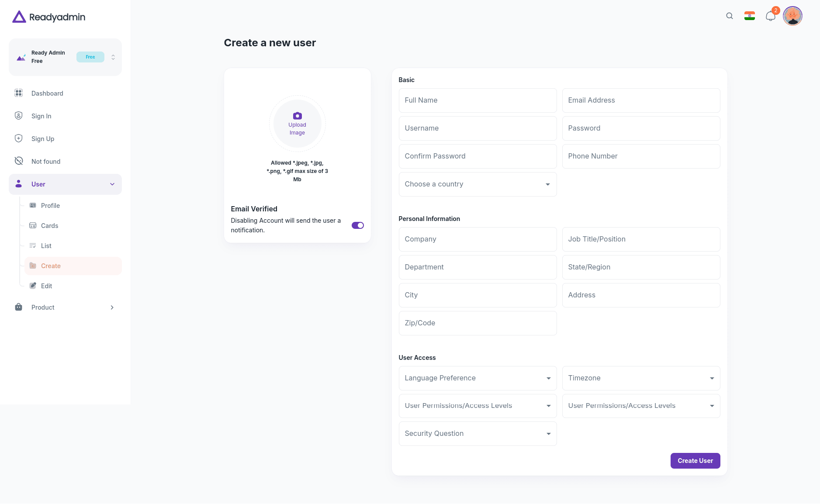Click the Create User button
Screen dimensions: 820x504
(695, 460)
